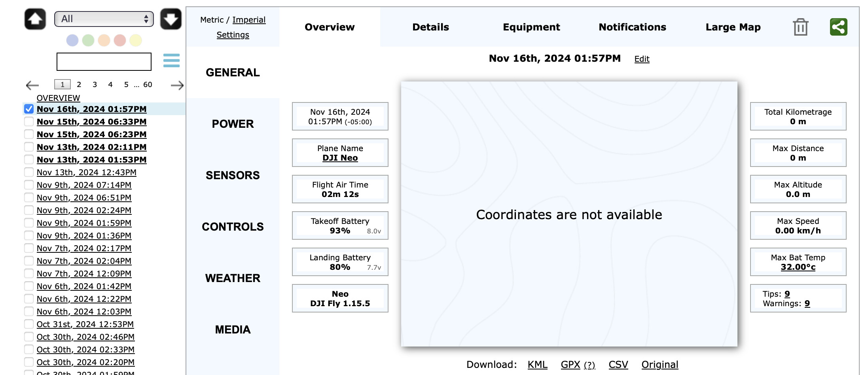Viewport: 868px width, 375px height.
Task: Click the green share icon
Action: pyautogui.click(x=838, y=27)
